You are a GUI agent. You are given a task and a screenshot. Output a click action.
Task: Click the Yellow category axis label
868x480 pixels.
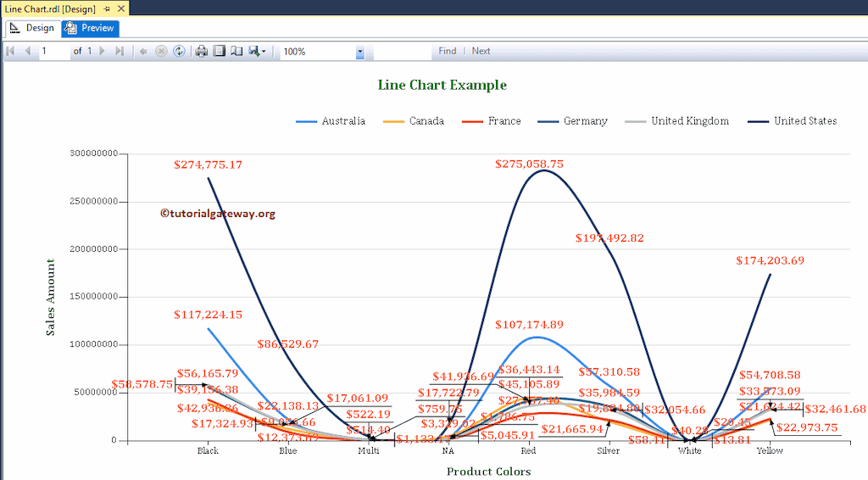tap(770, 450)
